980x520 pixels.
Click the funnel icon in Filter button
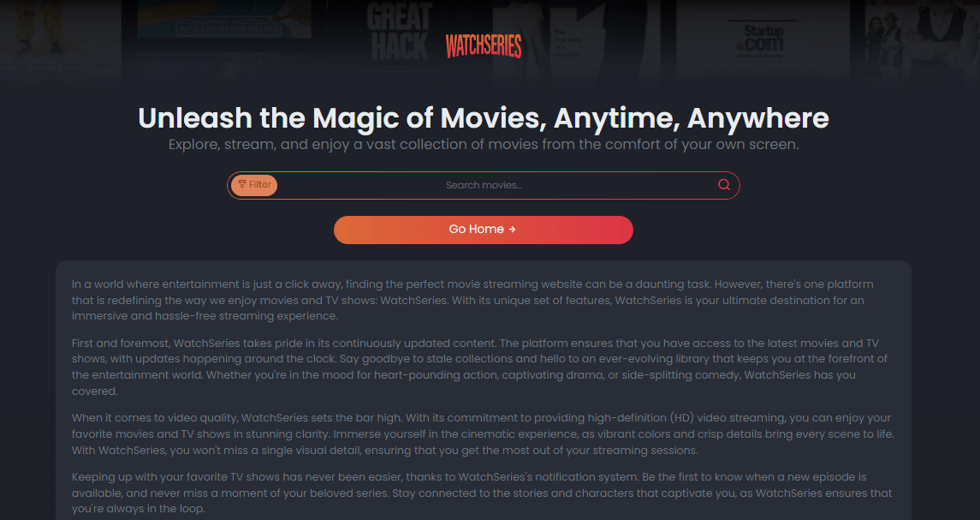click(242, 184)
